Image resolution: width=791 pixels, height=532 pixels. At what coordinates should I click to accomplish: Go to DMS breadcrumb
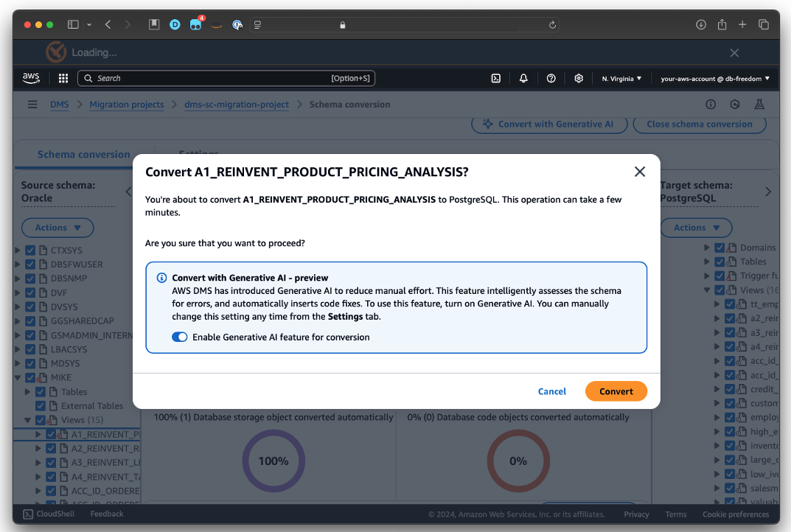pyautogui.click(x=59, y=105)
